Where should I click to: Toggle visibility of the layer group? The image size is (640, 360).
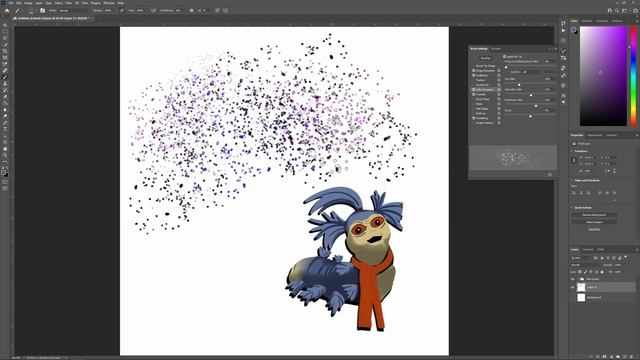point(573,279)
